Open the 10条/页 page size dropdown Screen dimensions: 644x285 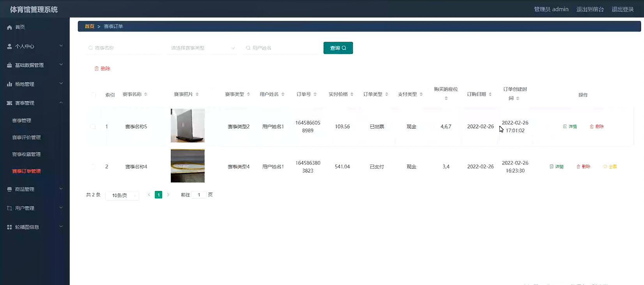pos(122,195)
